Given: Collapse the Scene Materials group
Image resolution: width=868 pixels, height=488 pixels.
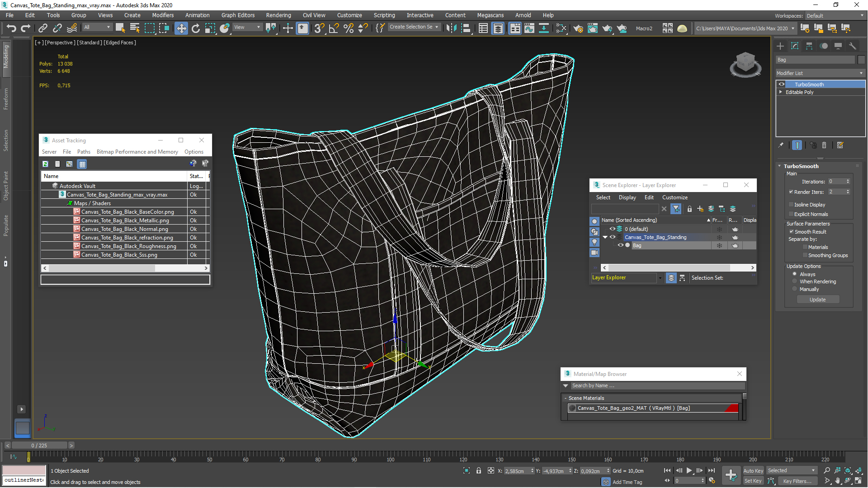Looking at the screenshot, I should [566, 398].
